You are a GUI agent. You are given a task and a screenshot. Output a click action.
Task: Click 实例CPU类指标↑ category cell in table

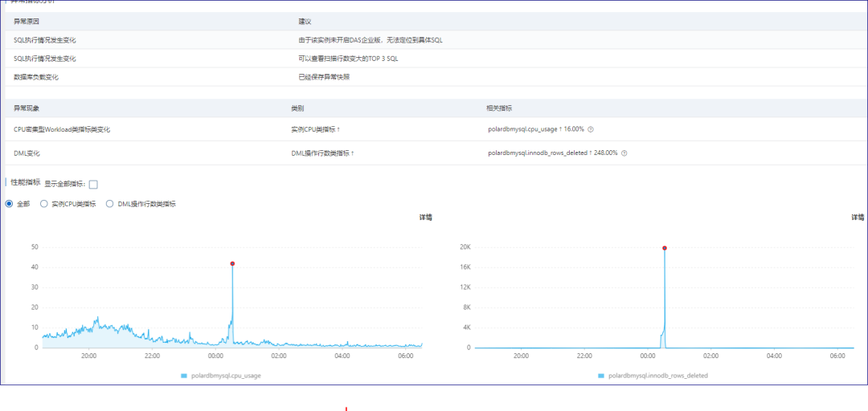316,129
